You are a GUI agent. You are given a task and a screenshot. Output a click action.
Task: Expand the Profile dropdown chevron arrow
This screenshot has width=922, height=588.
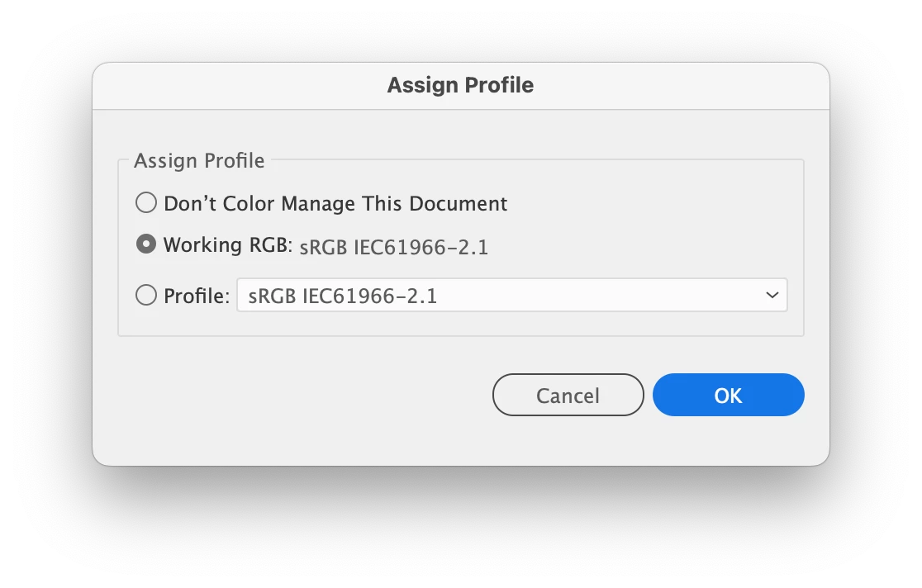click(x=772, y=295)
